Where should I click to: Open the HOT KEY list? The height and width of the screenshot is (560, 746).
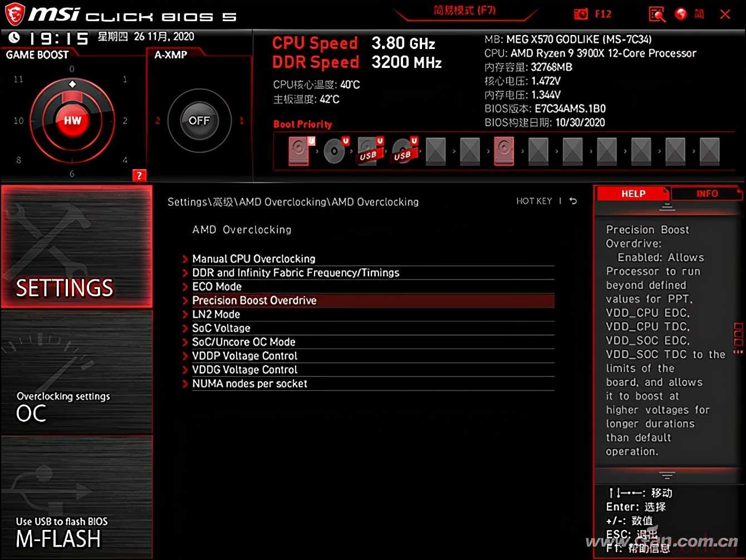(x=534, y=201)
